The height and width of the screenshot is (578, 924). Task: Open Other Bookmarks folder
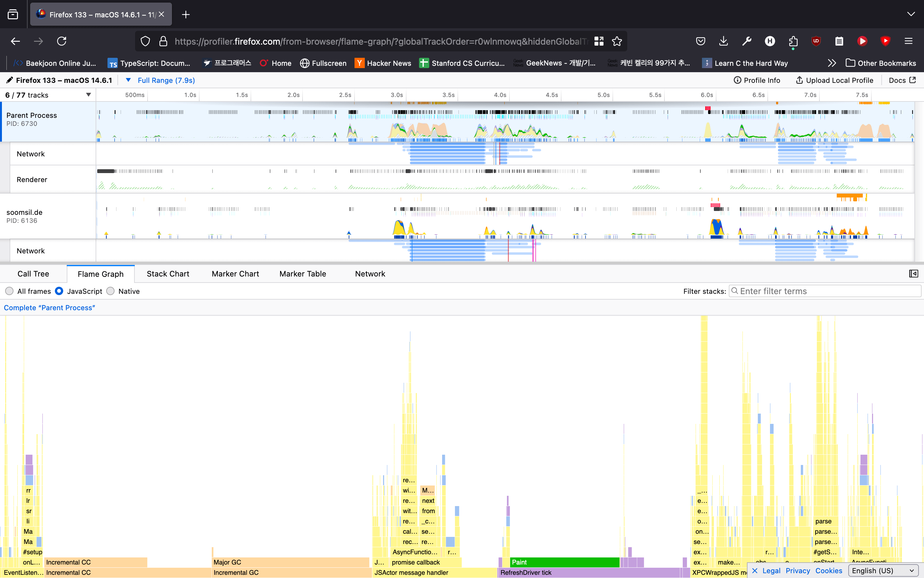[x=880, y=63]
